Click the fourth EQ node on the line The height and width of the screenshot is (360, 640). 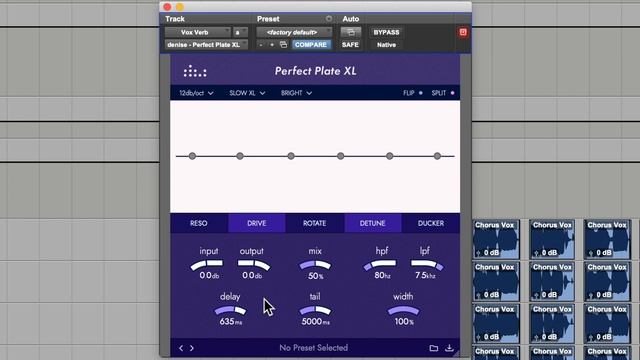(340, 156)
